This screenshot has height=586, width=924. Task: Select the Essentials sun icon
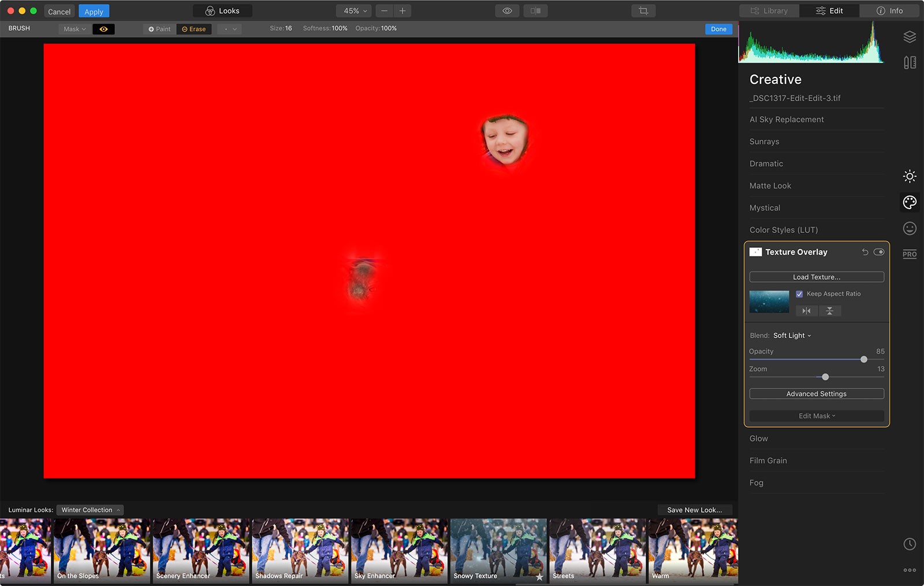point(910,176)
